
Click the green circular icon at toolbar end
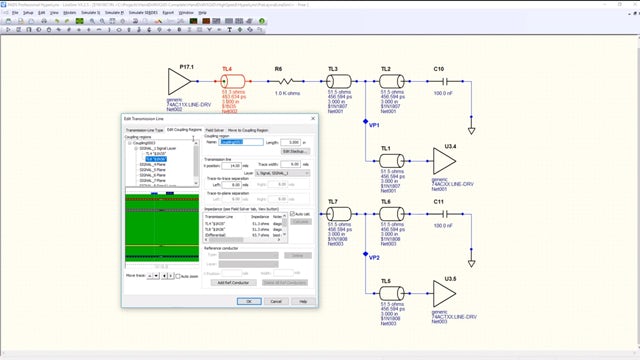pos(262,21)
